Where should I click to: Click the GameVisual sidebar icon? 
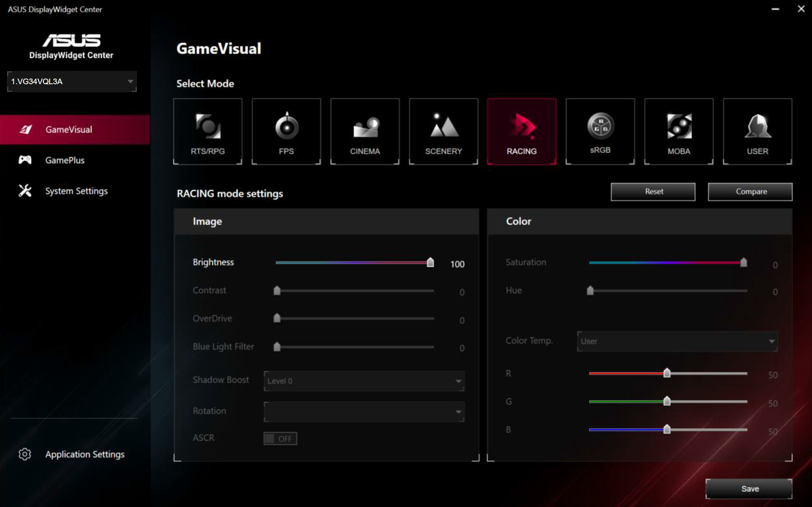pyautogui.click(x=26, y=130)
